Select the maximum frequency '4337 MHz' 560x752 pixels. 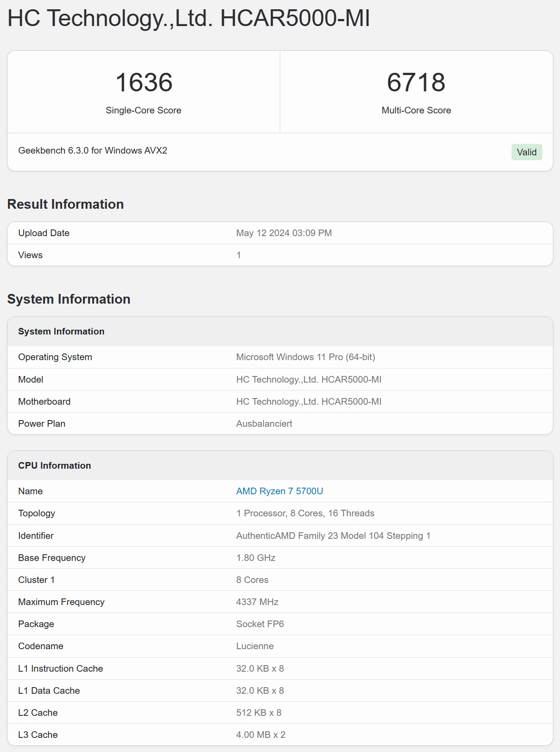pyautogui.click(x=257, y=602)
